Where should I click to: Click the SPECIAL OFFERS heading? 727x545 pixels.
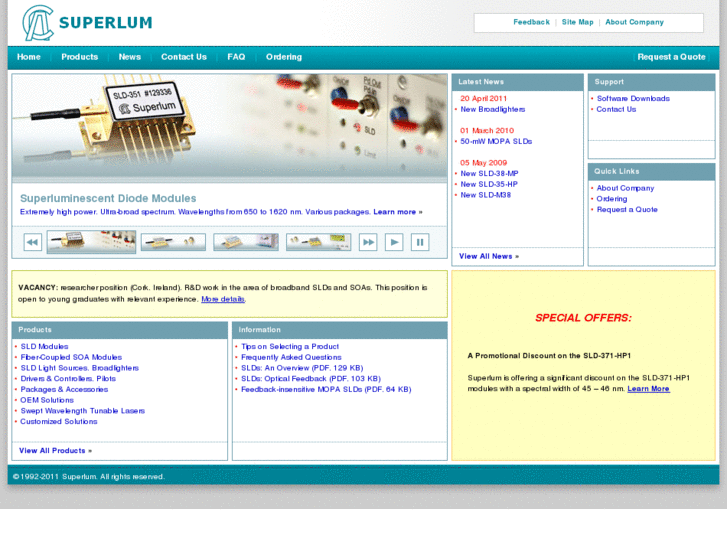click(583, 318)
